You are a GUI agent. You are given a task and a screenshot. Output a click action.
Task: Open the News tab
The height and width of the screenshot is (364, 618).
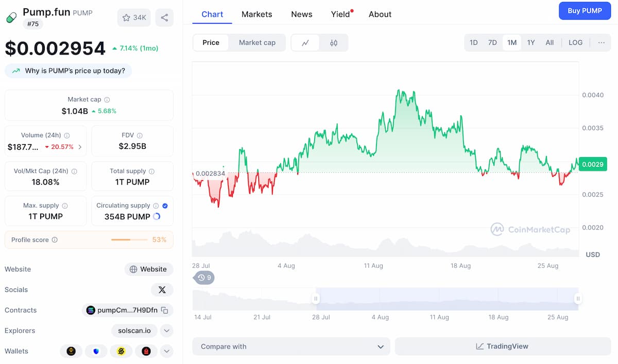point(301,14)
